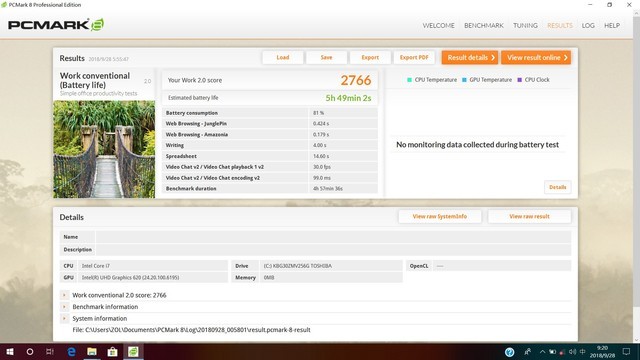Switch to the BENCHMARK tab

click(484, 25)
